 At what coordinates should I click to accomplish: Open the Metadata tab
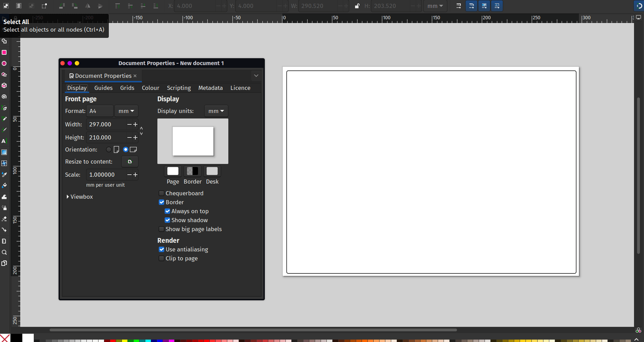pos(210,88)
